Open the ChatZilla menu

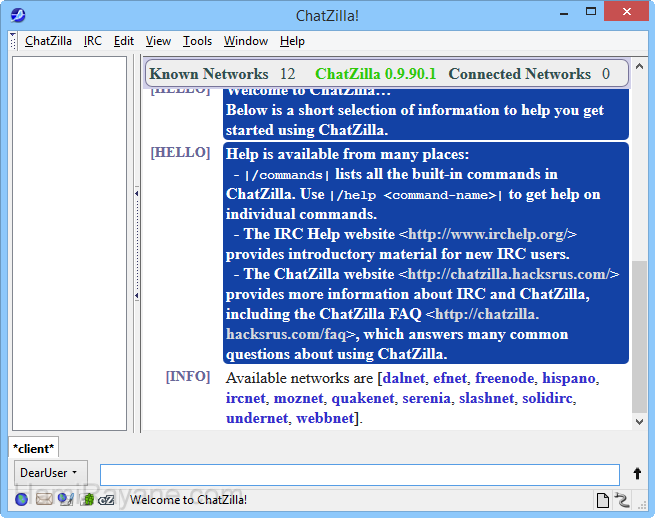(48, 41)
